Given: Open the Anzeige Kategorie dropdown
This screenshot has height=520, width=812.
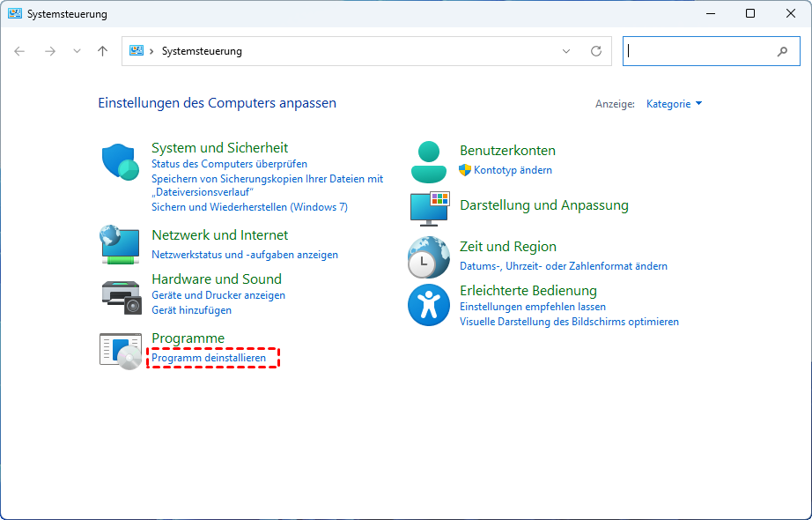Looking at the screenshot, I should tap(674, 104).
